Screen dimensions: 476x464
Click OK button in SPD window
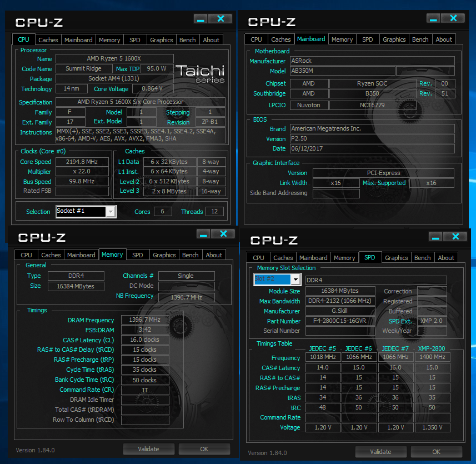pyautogui.click(x=436, y=452)
